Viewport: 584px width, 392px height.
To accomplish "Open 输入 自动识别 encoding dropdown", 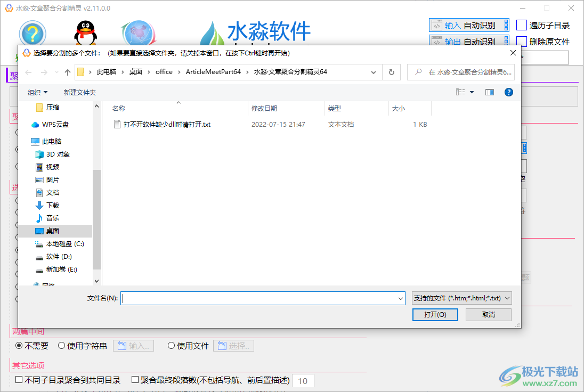I will pos(469,26).
